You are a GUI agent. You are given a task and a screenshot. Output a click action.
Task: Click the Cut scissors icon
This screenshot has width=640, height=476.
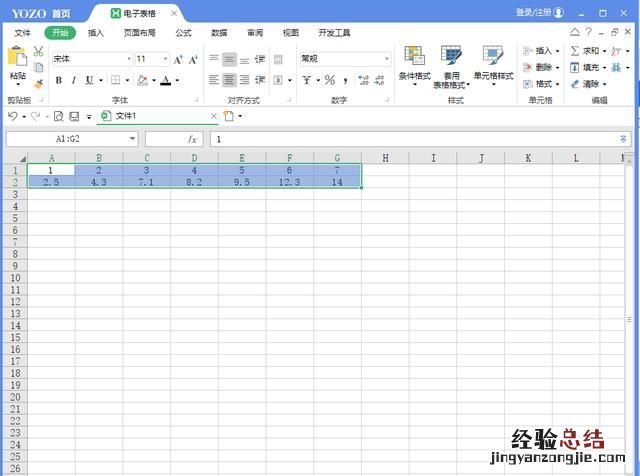38,51
